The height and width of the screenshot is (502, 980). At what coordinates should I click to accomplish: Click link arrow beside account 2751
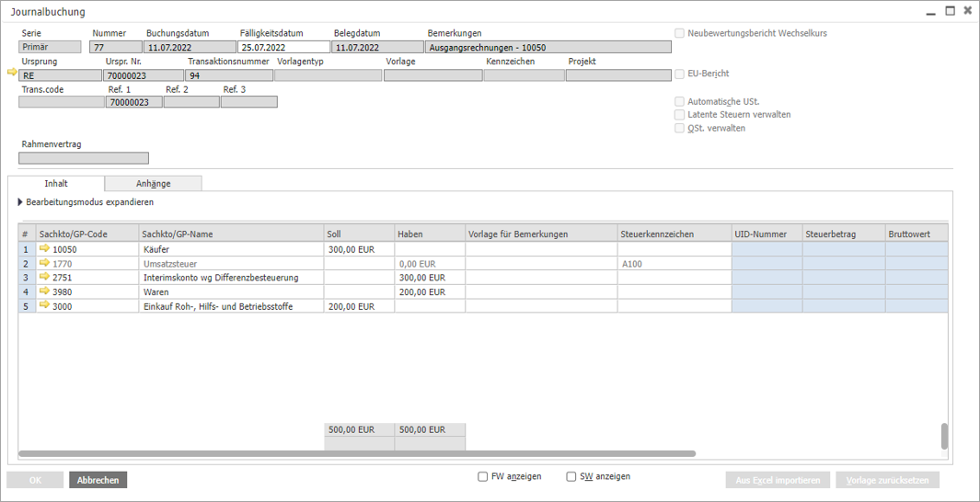tap(44, 277)
